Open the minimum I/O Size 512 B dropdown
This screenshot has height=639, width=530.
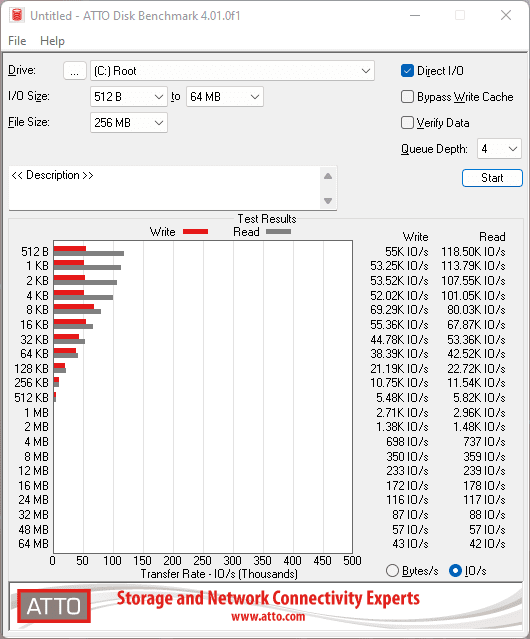(129, 97)
